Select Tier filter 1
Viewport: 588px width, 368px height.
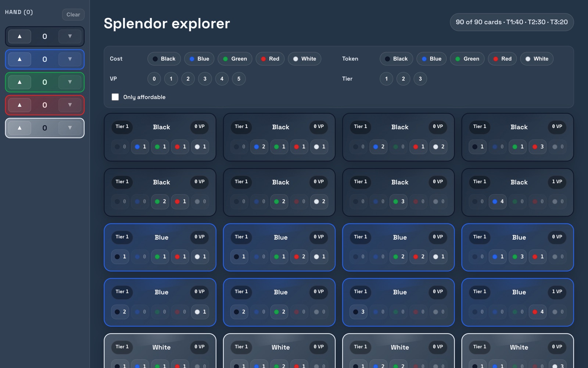387,79
